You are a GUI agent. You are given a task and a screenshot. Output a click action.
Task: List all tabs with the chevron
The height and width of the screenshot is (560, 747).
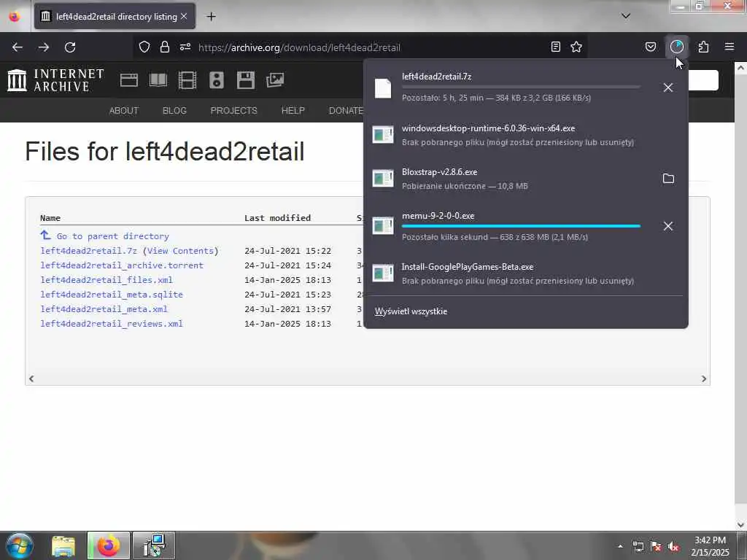click(x=626, y=16)
